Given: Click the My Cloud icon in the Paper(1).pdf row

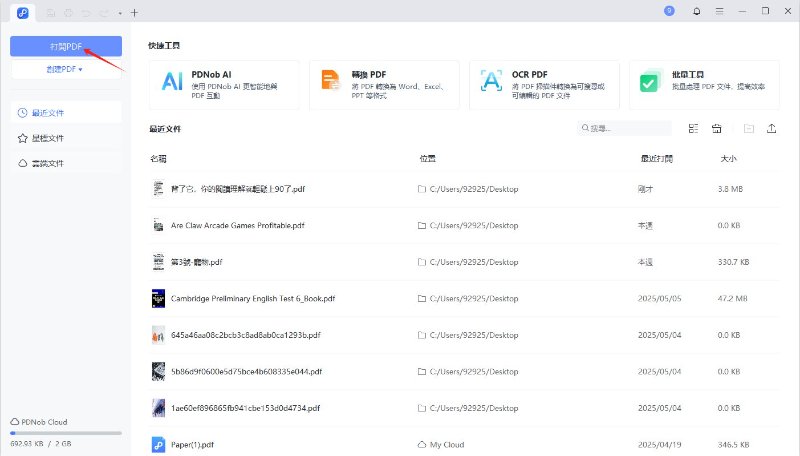Looking at the screenshot, I should click(x=422, y=445).
